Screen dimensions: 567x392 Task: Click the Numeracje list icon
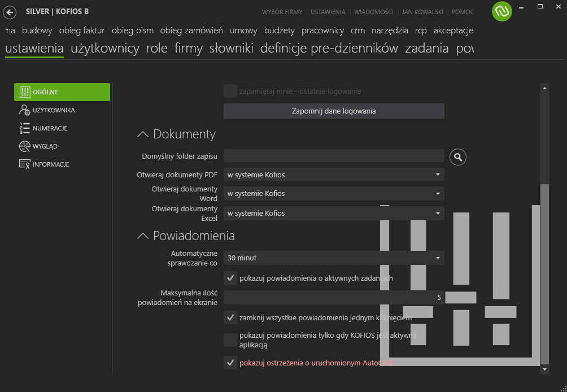click(x=25, y=128)
